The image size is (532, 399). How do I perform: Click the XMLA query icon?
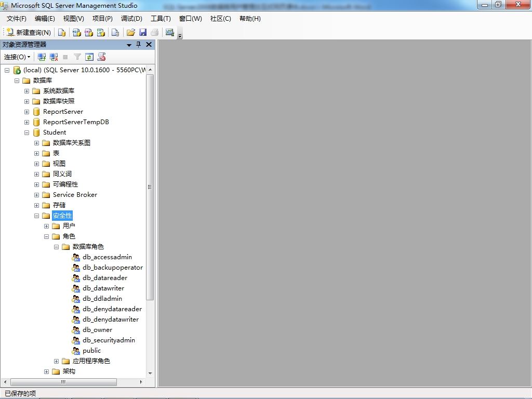pos(101,32)
